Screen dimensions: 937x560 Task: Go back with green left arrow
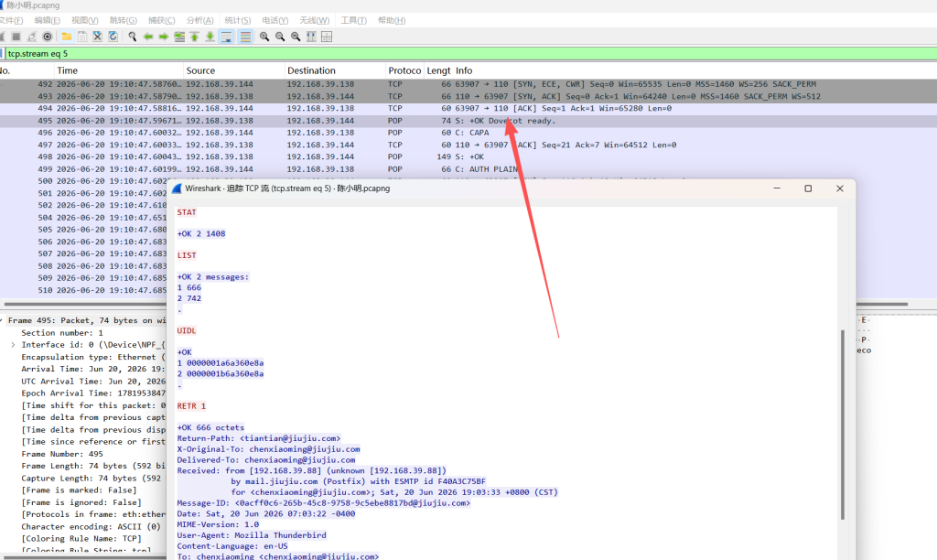[x=148, y=37]
